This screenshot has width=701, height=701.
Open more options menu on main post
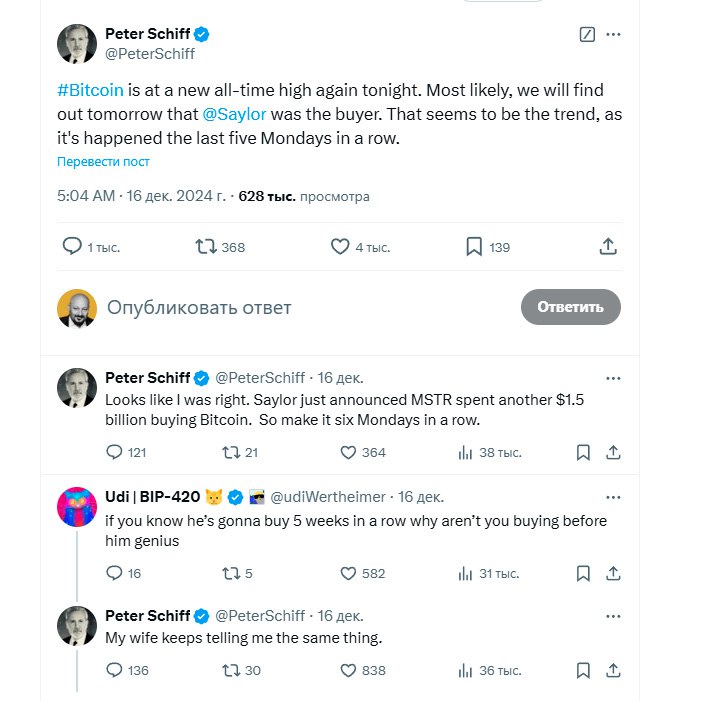click(613, 34)
